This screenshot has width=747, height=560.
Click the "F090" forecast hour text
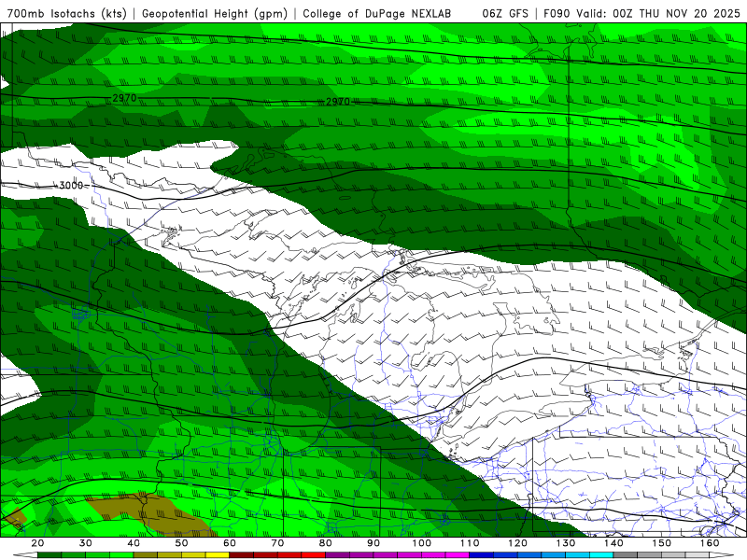[x=557, y=13]
